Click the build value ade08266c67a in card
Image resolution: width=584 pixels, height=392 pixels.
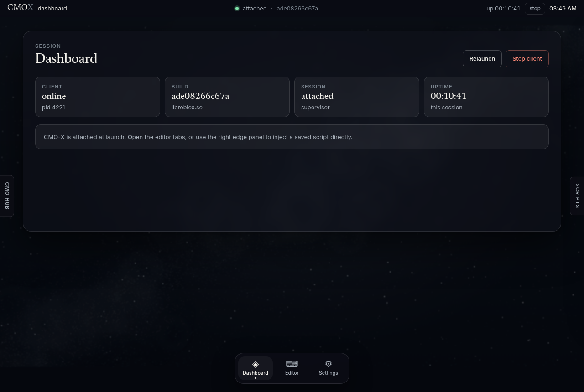click(x=200, y=96)
